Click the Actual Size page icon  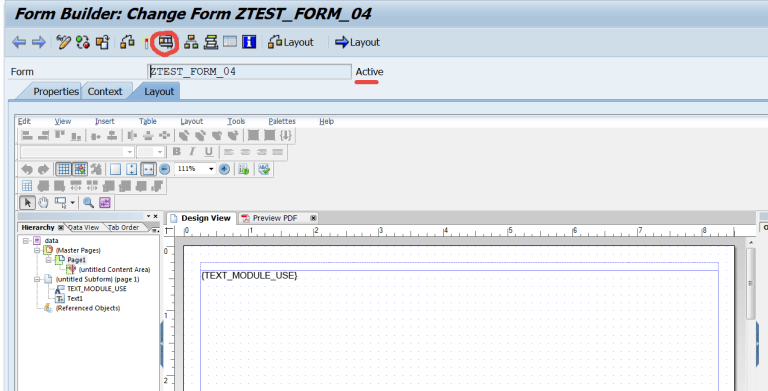click(x=115, y=169)
